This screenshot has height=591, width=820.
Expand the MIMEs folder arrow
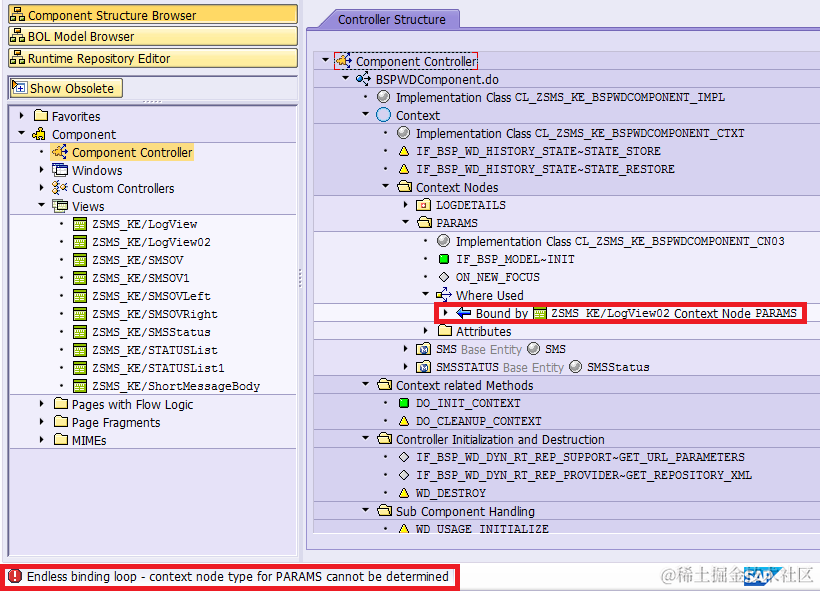[42, 439]
